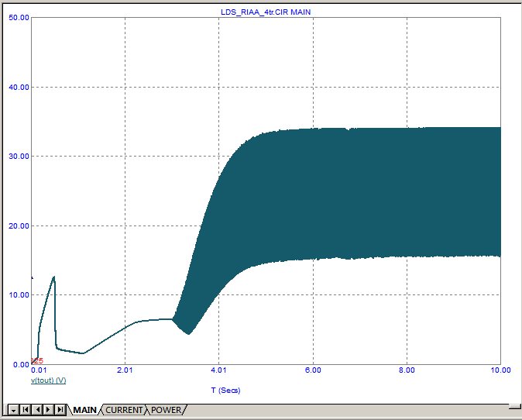Screen dimensions: 522x420
Task: Click the 0.00 y-axis value
Action: (21, 365)
